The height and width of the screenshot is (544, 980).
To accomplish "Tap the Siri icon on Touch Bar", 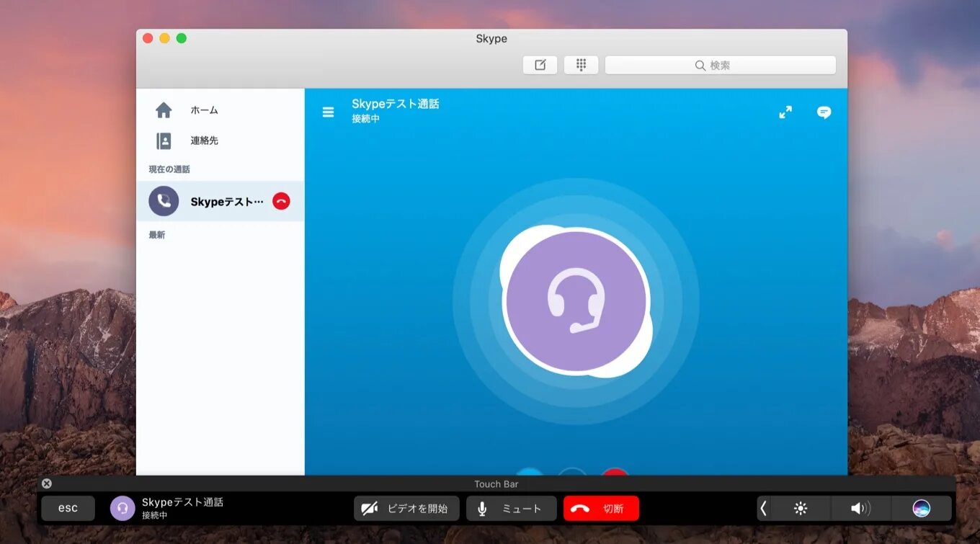I will [921, 508].
